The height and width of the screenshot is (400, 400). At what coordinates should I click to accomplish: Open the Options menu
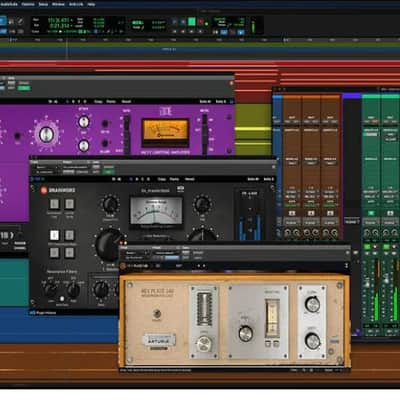(x=28, y=4)
